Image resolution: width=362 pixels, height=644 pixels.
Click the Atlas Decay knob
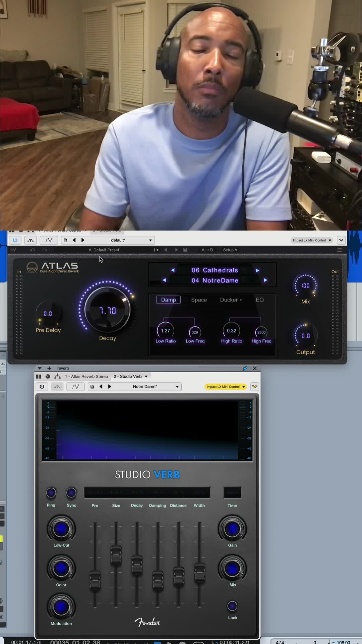[x=107, y=310]
